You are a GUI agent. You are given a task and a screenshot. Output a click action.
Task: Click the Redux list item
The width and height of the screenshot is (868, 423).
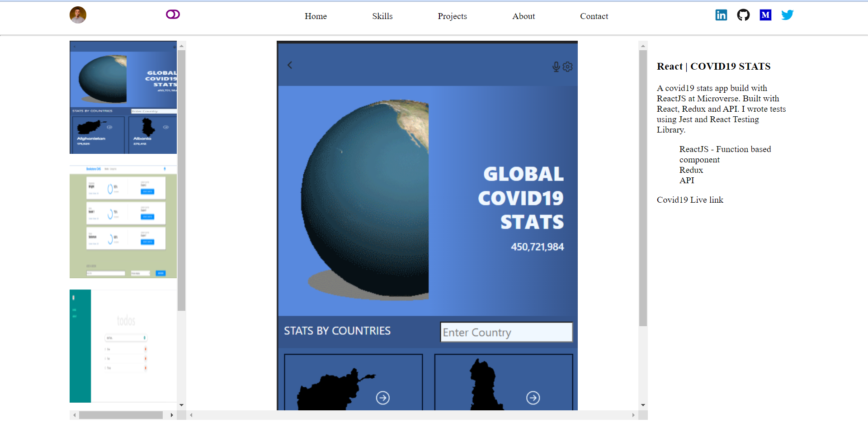click(x=691, y=170)
